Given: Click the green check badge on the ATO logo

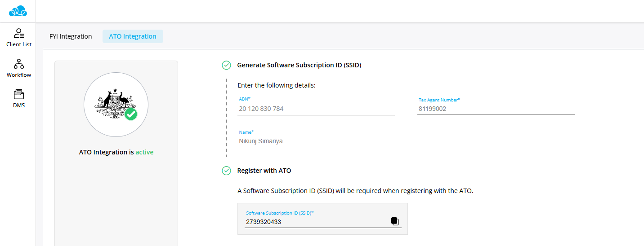Looking at the screenshot, I should 131,114.
